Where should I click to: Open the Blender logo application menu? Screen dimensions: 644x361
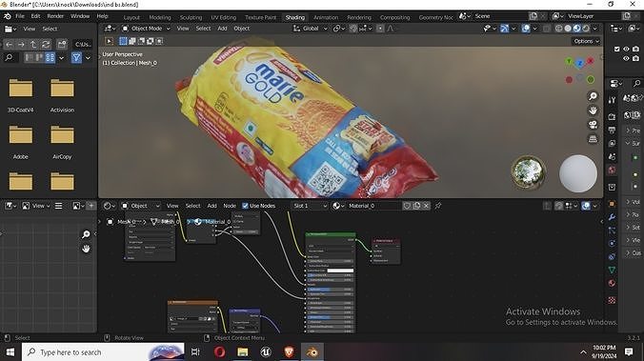click(7, 16)
